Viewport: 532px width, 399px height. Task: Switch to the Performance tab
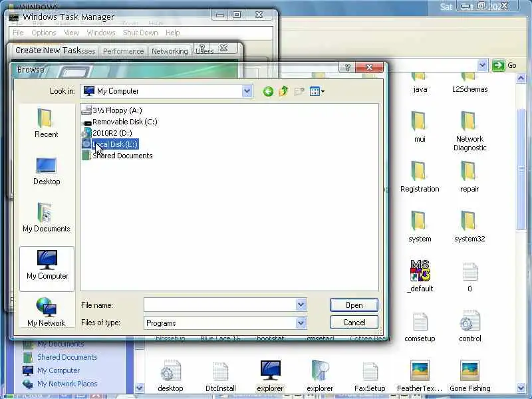123,51
